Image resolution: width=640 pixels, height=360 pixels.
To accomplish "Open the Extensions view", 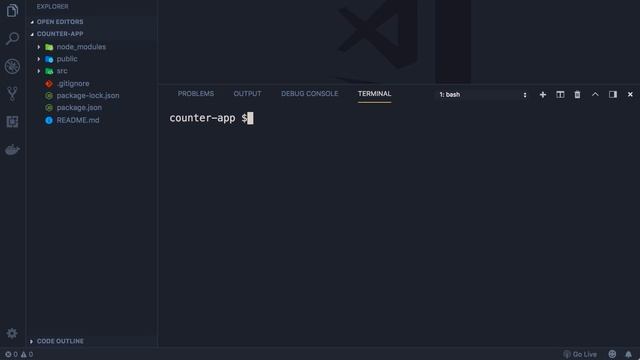I will tap(12, 122).
